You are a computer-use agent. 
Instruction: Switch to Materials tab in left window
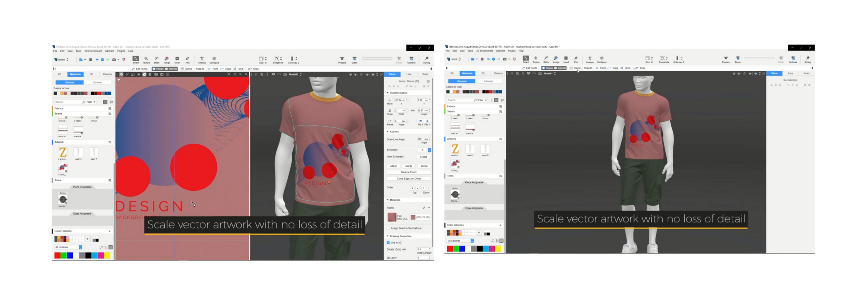[75, 74]
